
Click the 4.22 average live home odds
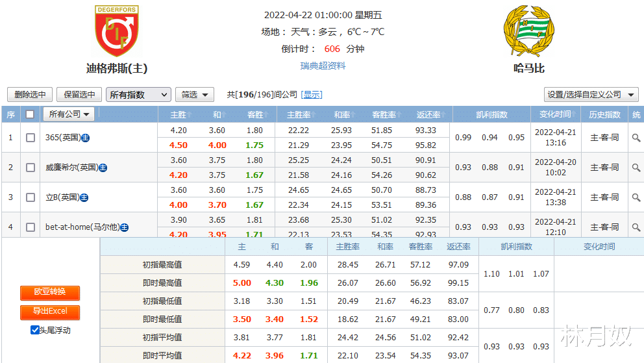coord(242,356)
